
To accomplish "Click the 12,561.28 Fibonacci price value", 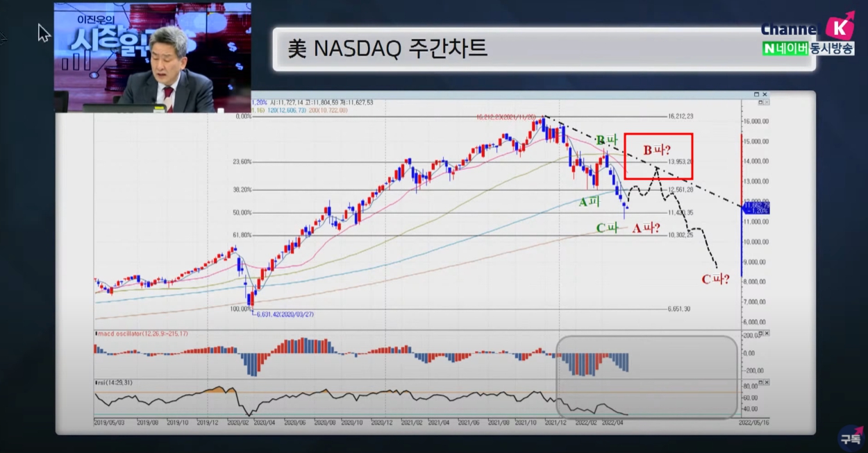I will click(x=680, y=189).
